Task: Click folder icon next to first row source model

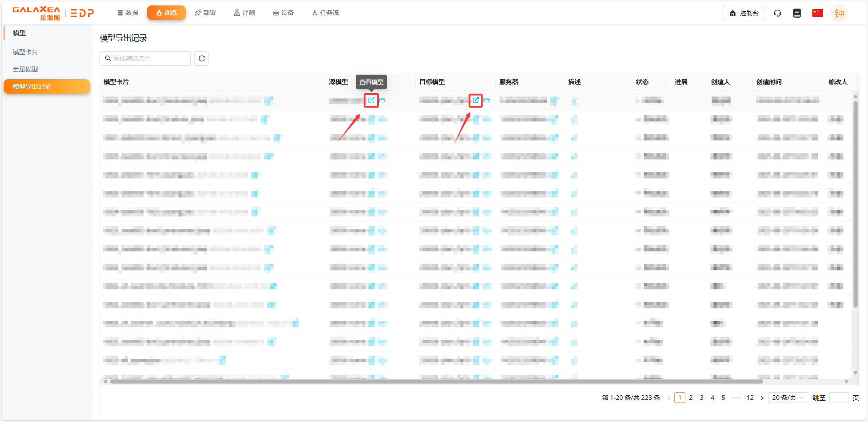Action: tap(382, 100)
